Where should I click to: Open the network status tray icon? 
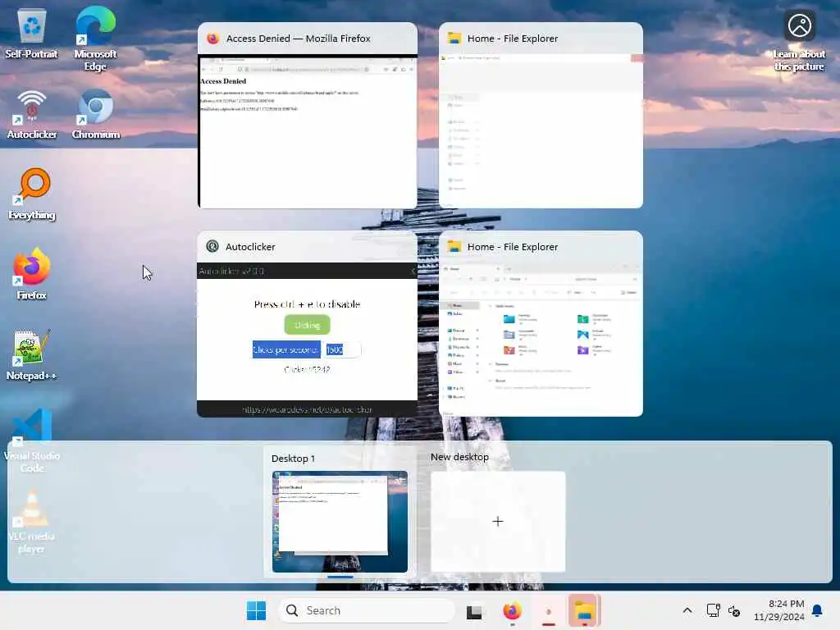click(713, 610)
